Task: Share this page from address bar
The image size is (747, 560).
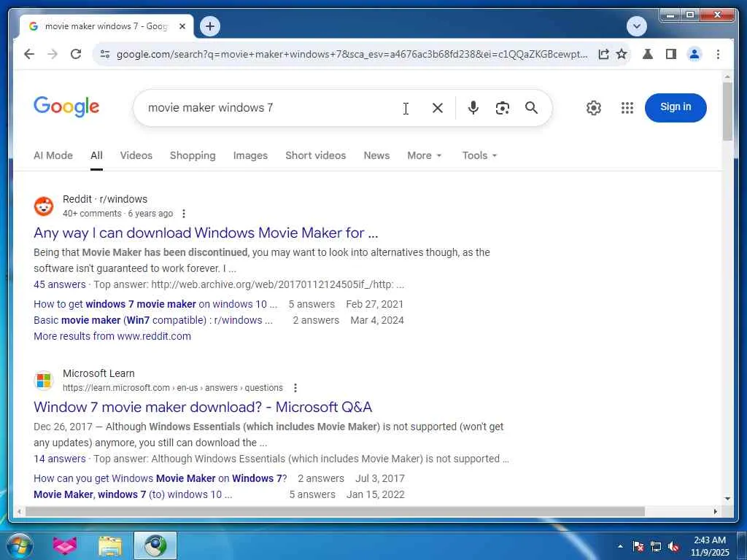Action: coord(603,54)
